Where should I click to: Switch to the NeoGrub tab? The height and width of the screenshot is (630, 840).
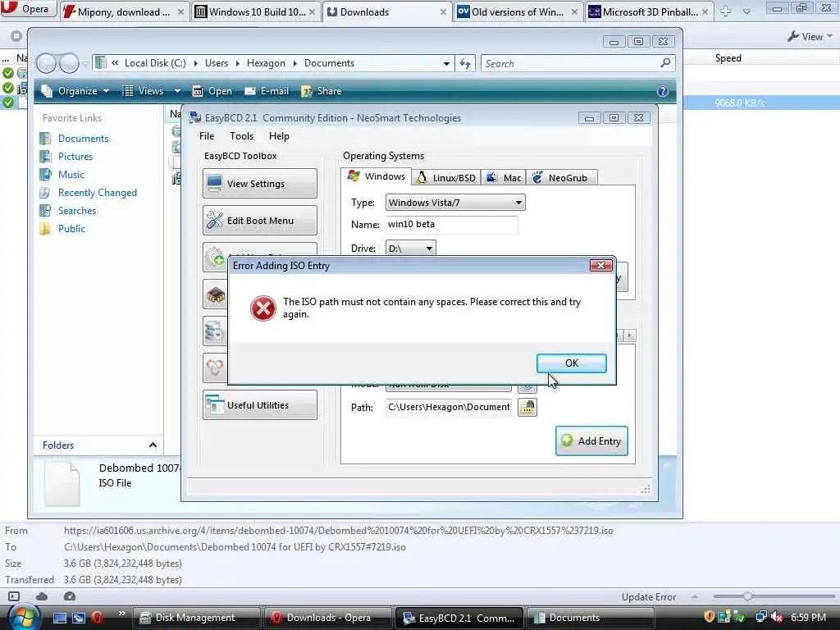click(x=561, y=177)
